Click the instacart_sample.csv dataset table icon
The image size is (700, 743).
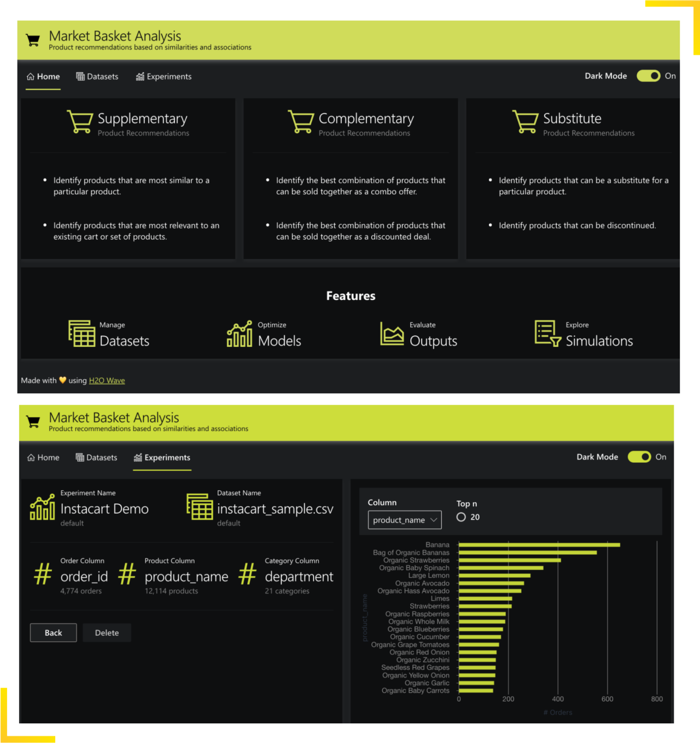click(200, 507)
